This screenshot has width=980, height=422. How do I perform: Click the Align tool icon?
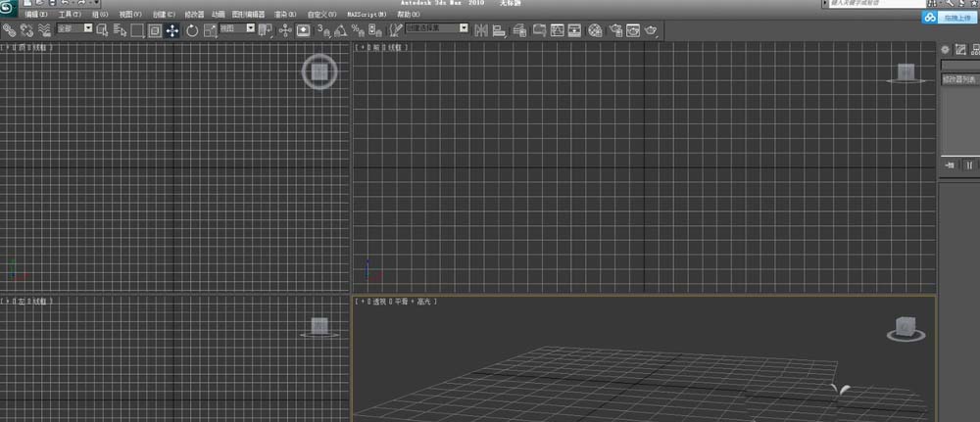pos(499,30)
